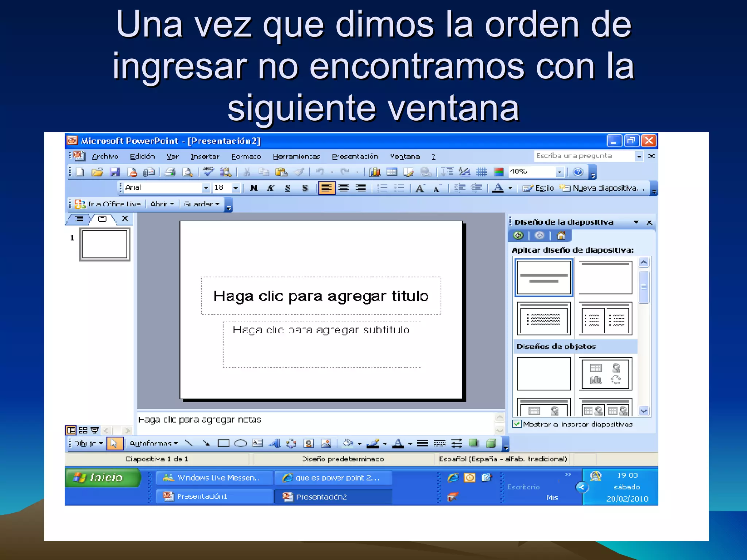Open the Presentación menu
This screenshot has height=560, width=747.
[x=355, y=156]
